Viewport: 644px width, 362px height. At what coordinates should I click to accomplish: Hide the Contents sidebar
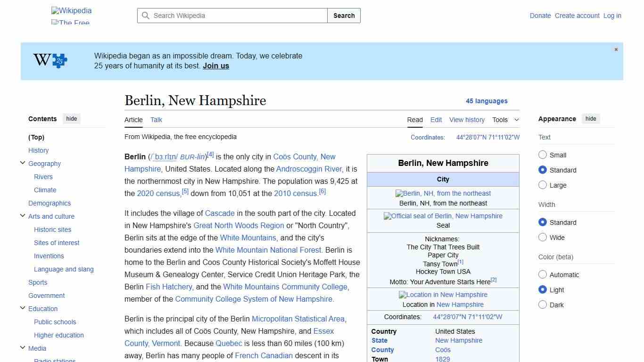pos(71,118)
